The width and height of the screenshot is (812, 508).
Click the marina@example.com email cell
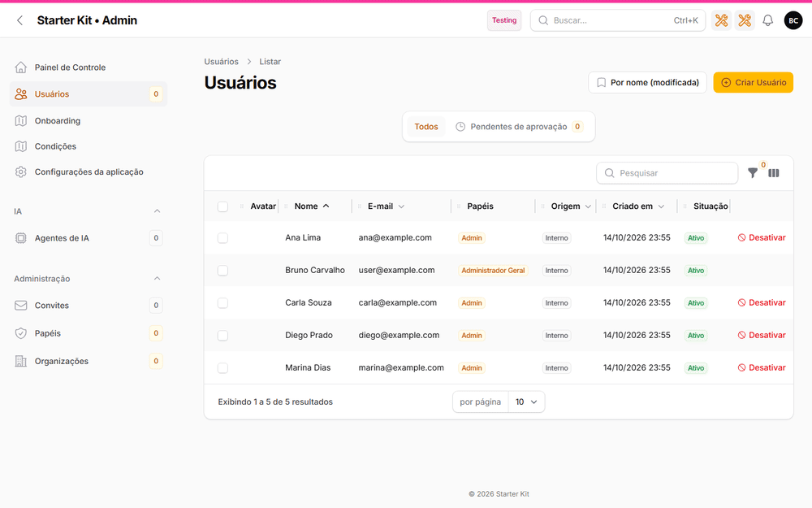click(401, 367)
